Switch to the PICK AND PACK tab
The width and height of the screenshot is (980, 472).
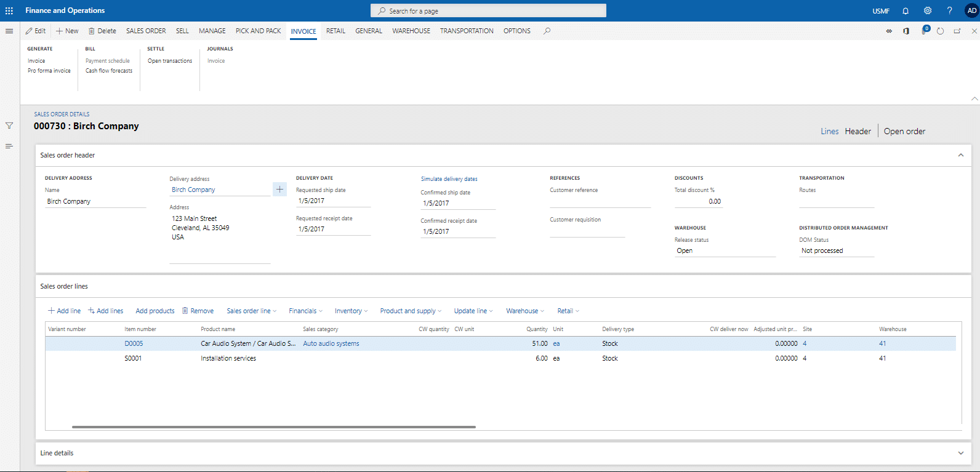(258, 31)
